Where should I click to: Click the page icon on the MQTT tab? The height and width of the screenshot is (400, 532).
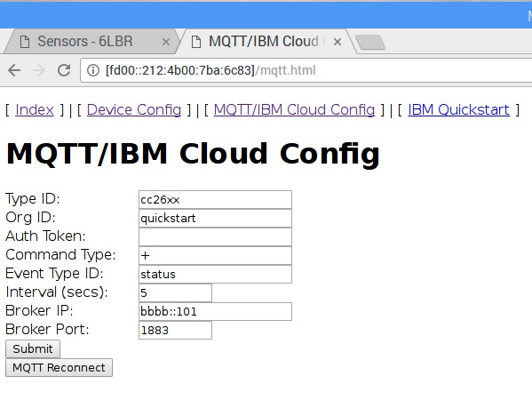[196, 42]
